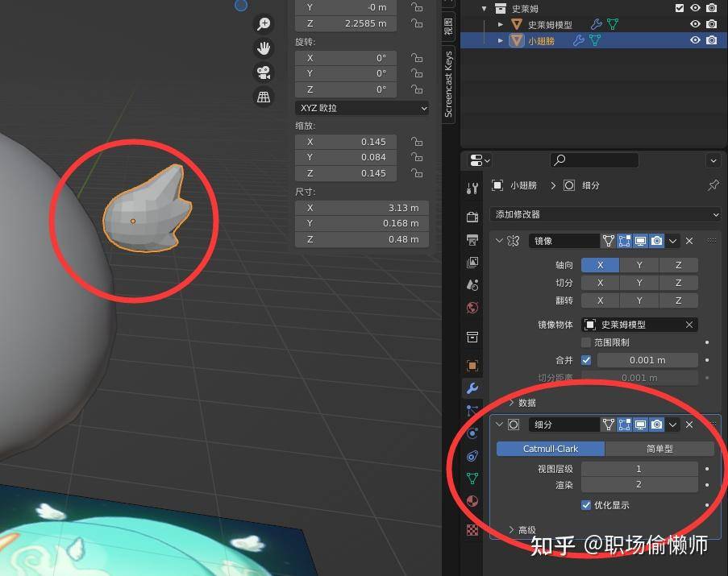Open the Render properties tab icon
This screenshot has height=576, width=728.
(472, 217)
